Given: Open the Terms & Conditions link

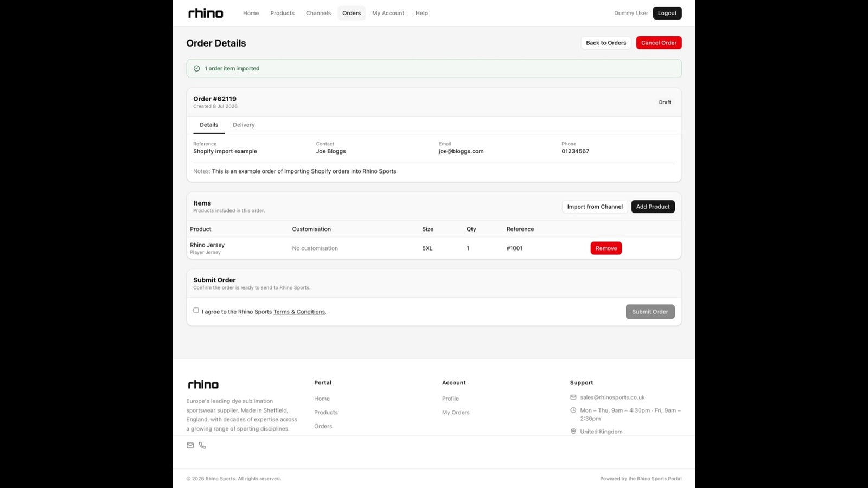Looking at the screenshot, I should [299, 312].
